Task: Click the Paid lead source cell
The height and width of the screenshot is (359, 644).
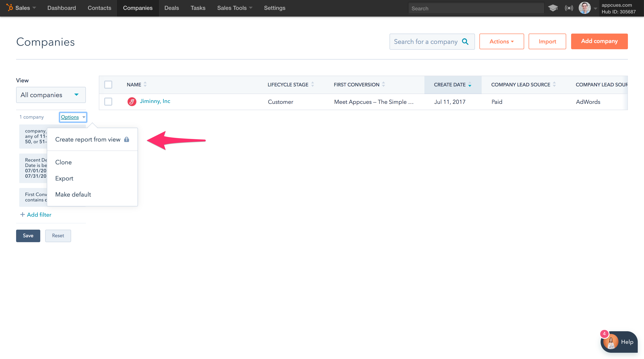Action: click(497, 102)
